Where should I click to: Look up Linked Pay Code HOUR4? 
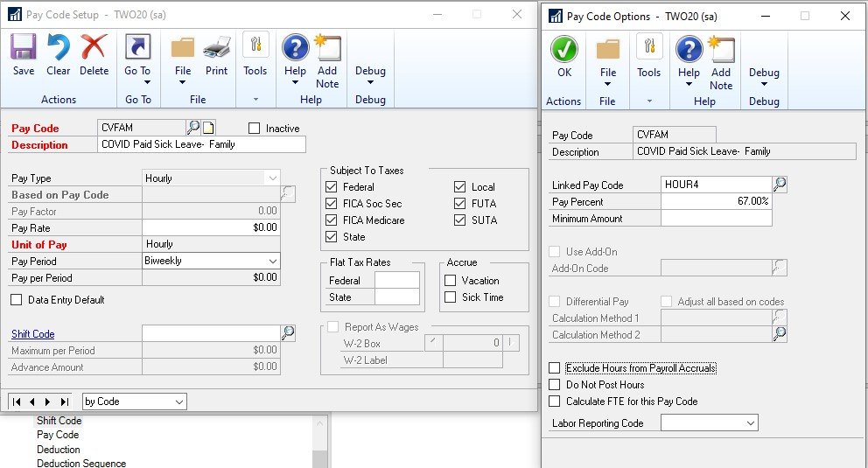click(780, 185)
